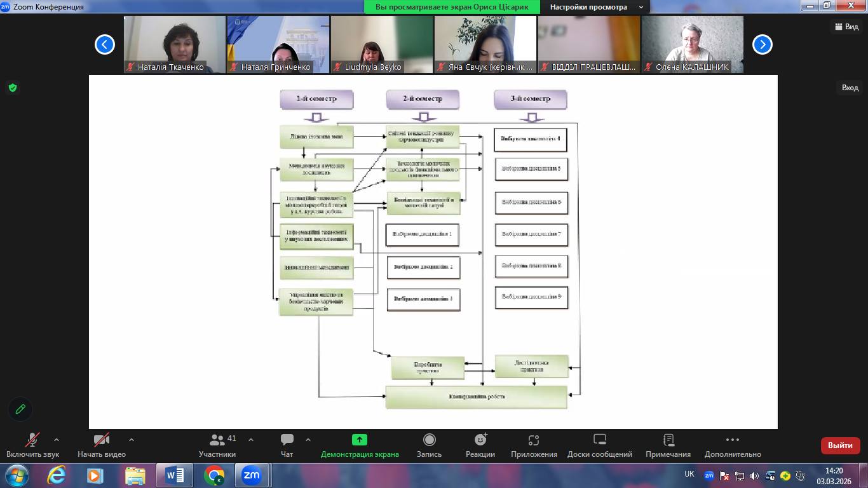Open Whiteboards (Доски сообщений)

pyautogui.click(x=599, y=445)
